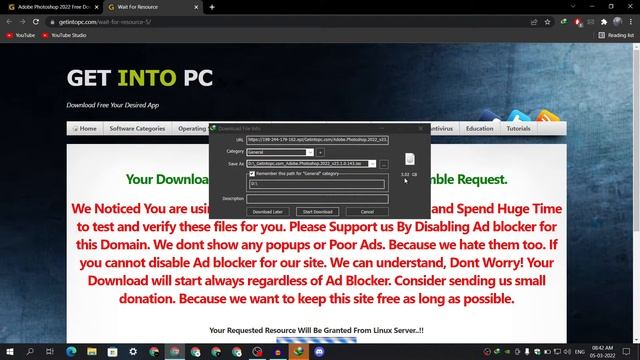The width and height of the screenshot is (640, 360).
Task: Click the volume icon in system tray
Action: 567,352
